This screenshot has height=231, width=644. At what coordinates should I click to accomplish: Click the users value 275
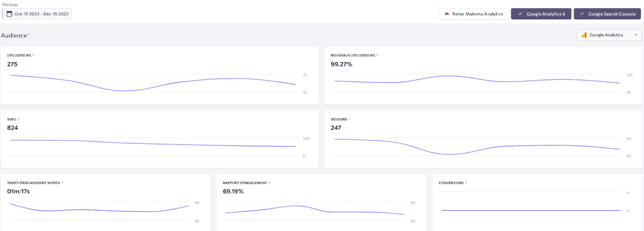pyautogui.click(x=12, y=64)
